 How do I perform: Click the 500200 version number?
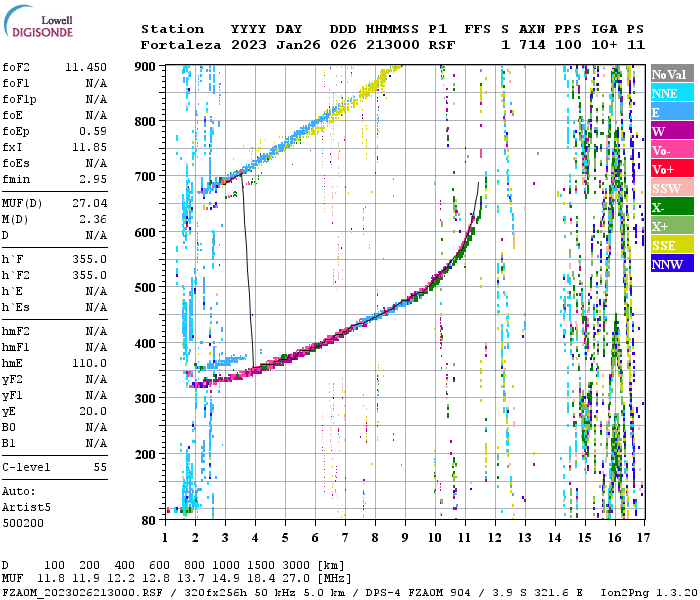(23, 523)
